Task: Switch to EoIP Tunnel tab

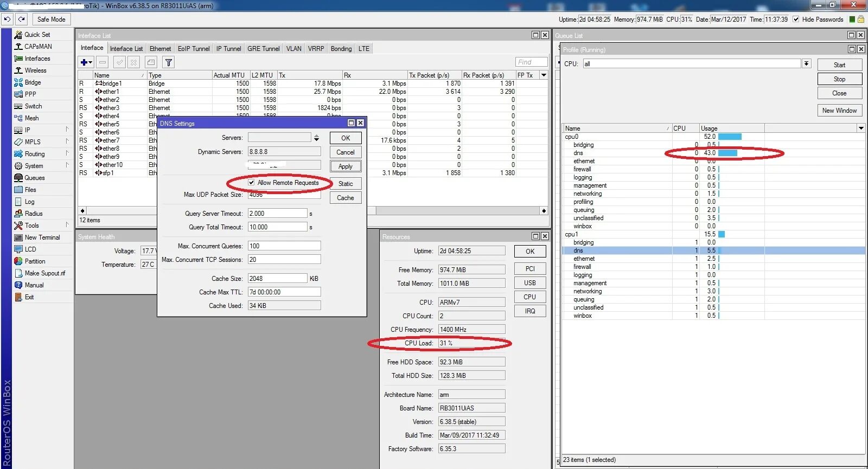Action: pyautogui.click(x=194, y=48)
